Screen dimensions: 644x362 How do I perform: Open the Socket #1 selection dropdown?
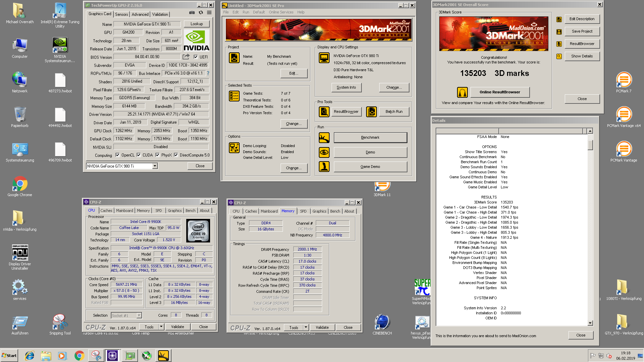click(139, 315)
